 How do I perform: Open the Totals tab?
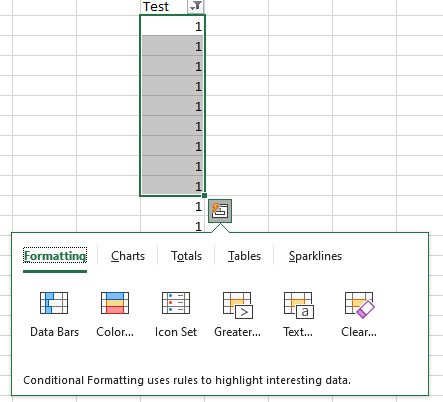click(186, 256)
